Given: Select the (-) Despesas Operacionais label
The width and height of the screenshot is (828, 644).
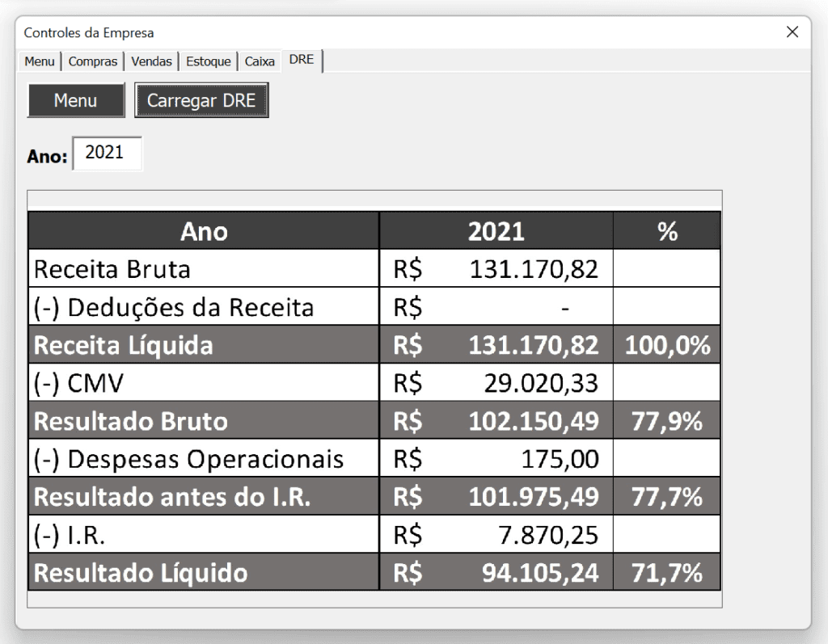Looking at the screenshot, I should pos(188,459).
